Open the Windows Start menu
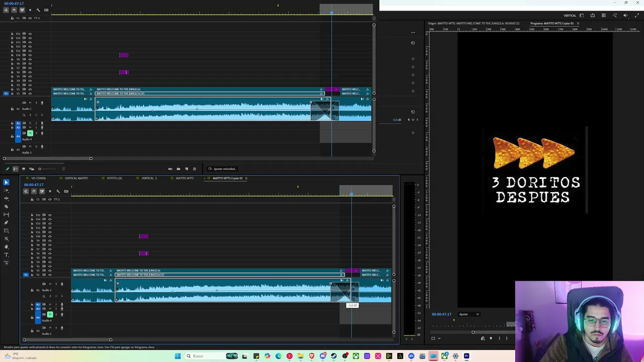Screen dimensions: 644x362 (x=178, y=356)
